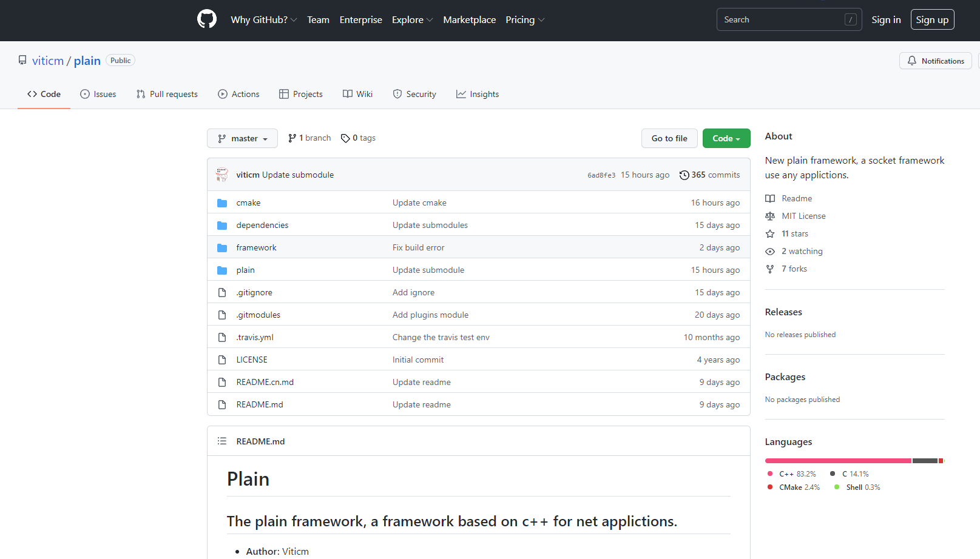Click the dependencies folder icon
Screen dimensions: 980x559
tap(222, 226)
